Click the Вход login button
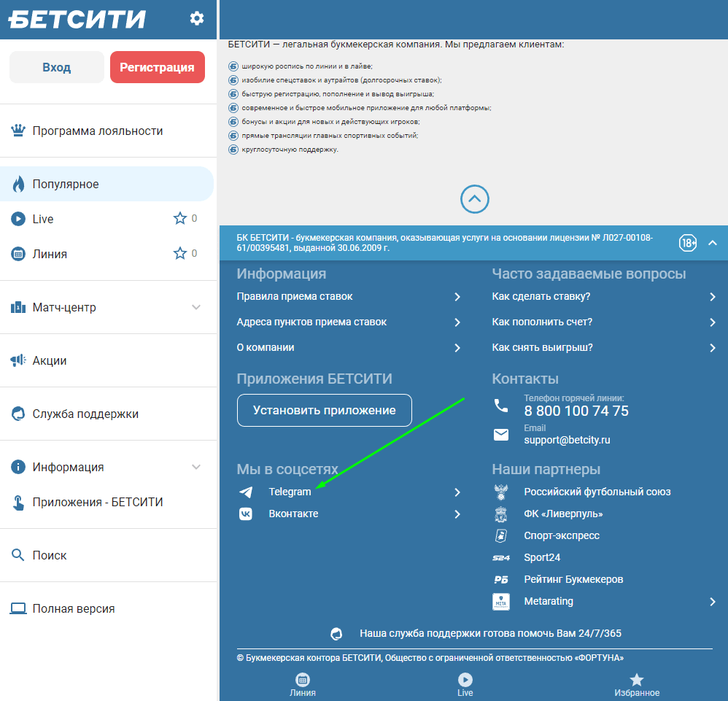Viewport: 728px width, 701px height. [57, 67]
